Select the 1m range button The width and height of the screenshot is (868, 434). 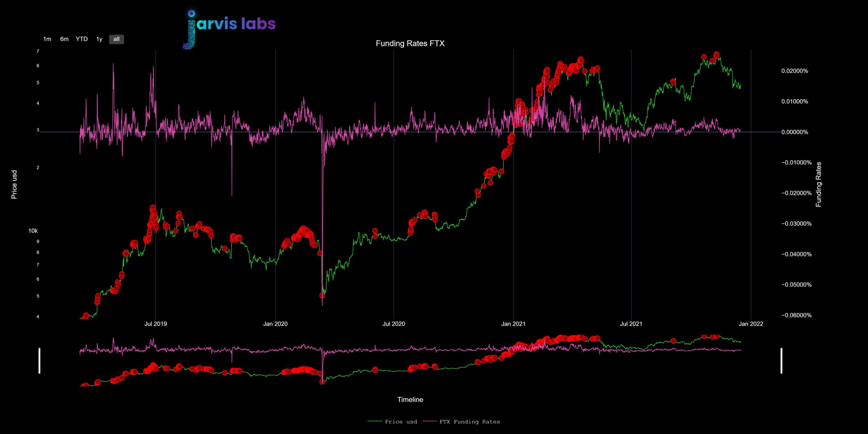[47, 39]
